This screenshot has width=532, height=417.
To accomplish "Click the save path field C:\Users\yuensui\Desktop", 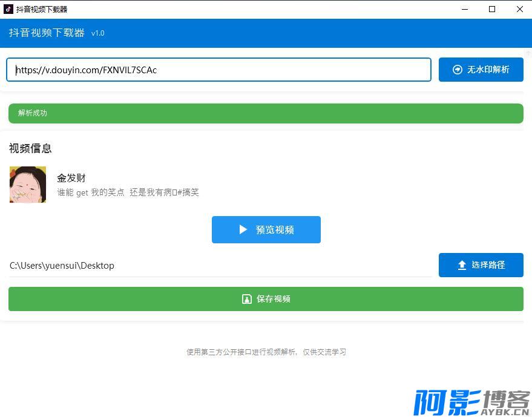I will coord(220,265).
